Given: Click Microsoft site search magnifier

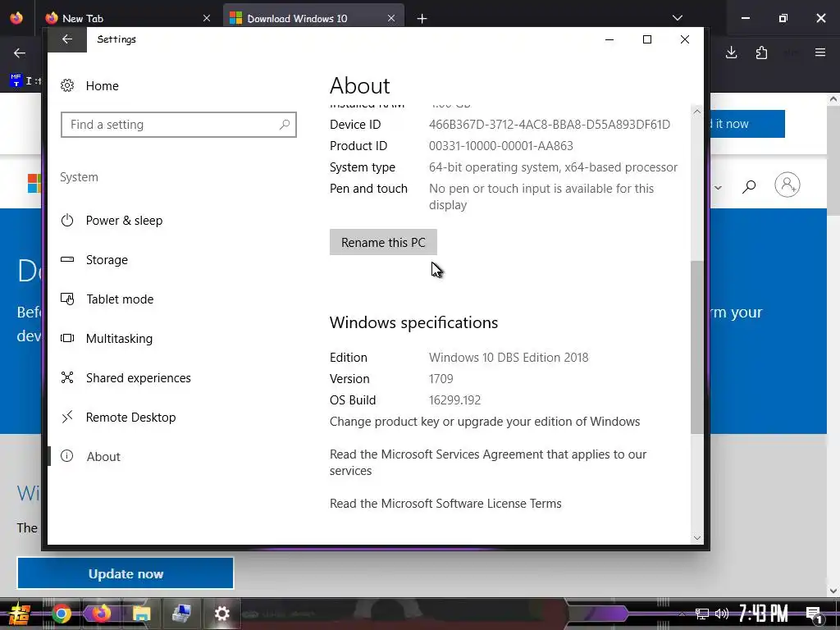Looking at the screenshot, I should pyautogui.click(x=749, y=186).
